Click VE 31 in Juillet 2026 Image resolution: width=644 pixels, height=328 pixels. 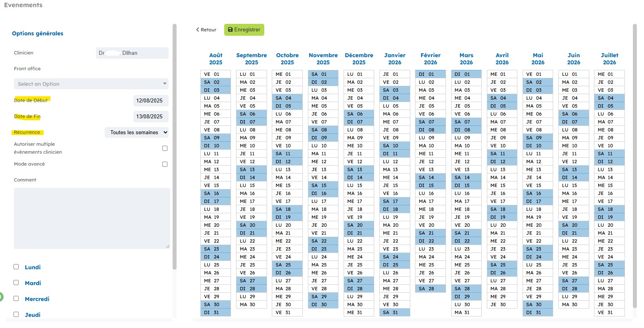(609, 313)
